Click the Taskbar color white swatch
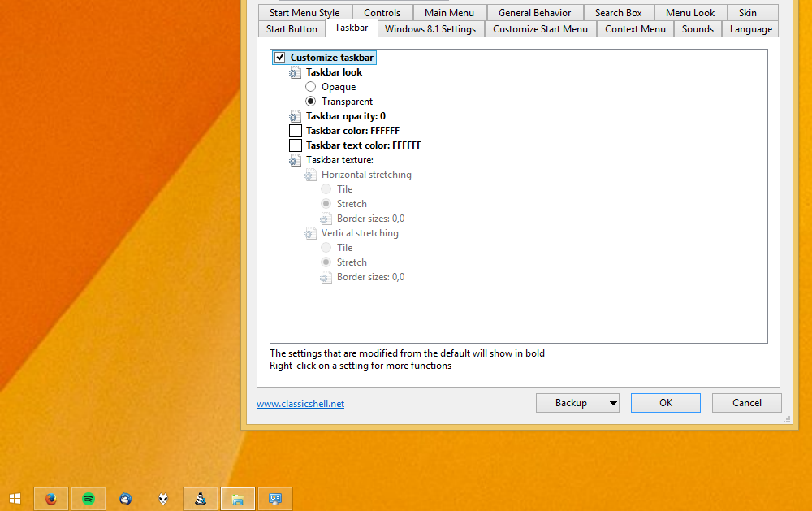The width and height of the screenshot is (812, 511). [296, 131]
